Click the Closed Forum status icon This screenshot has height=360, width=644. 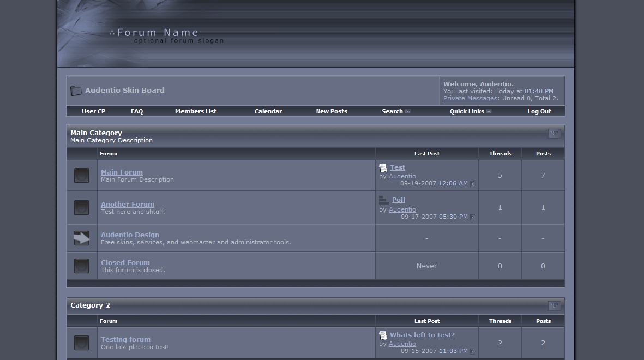81,266
